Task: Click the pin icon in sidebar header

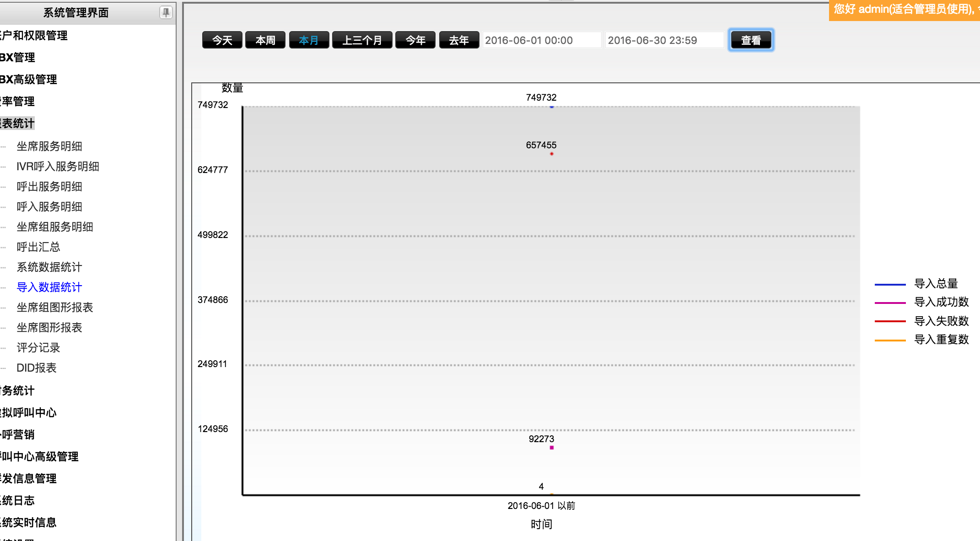Action: tap(166, 12)
